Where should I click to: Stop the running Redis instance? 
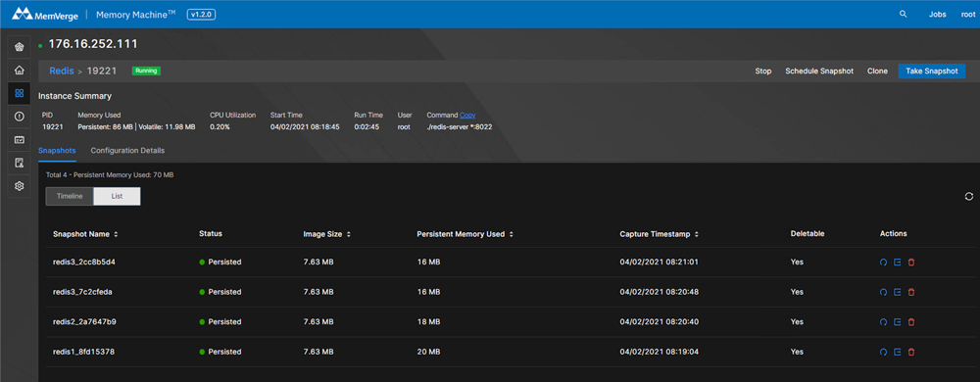pos(763,72)
